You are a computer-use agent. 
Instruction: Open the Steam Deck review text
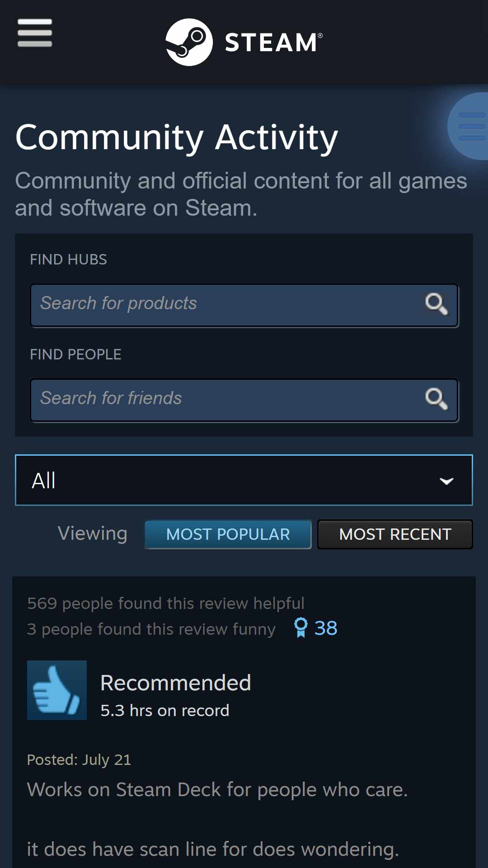217,790
